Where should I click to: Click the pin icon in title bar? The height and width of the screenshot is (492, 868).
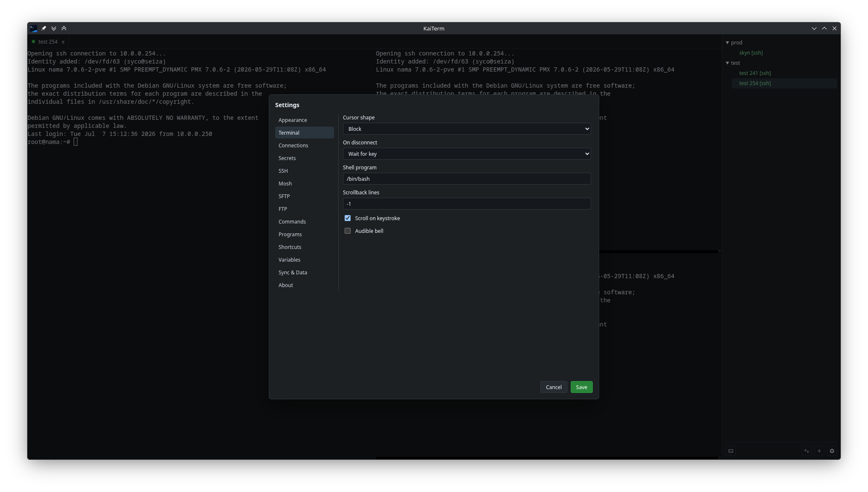[x=44, y=28]
